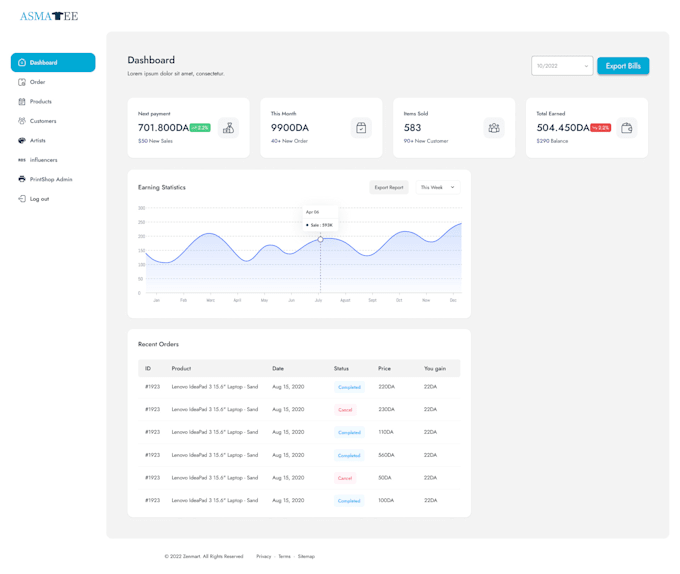Select the chart data point marker on July
The image size is (680, 574).
tap(320, 239)
